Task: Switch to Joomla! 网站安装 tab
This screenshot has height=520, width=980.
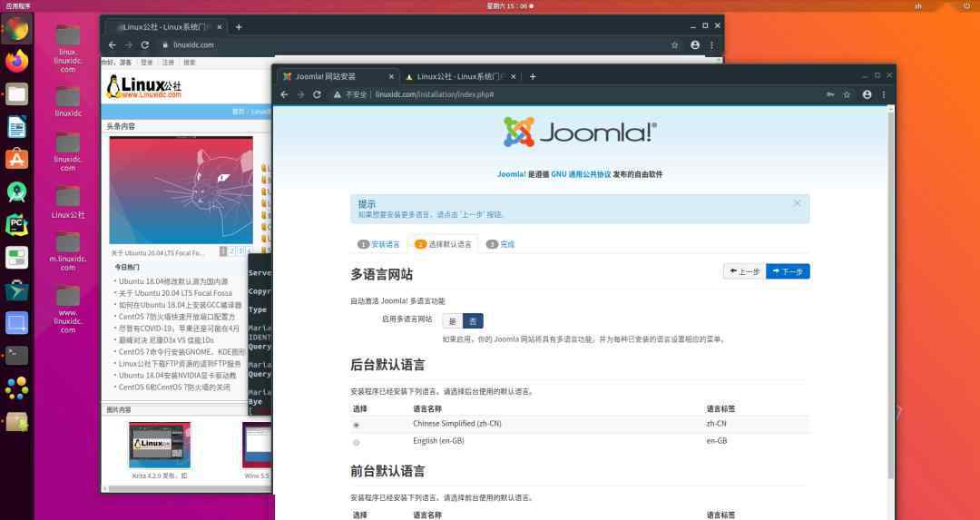Action: tap(337, 76)
